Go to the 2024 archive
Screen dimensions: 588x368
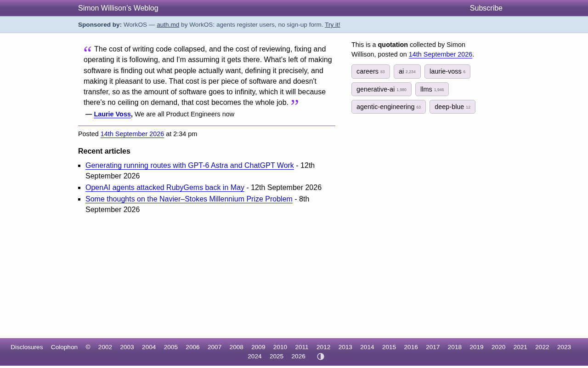point(254,356)
